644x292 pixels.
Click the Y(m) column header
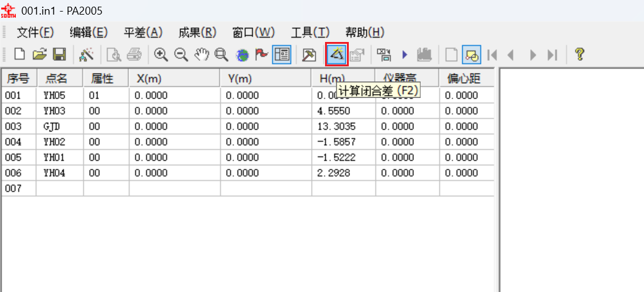[x=266, y=78]
